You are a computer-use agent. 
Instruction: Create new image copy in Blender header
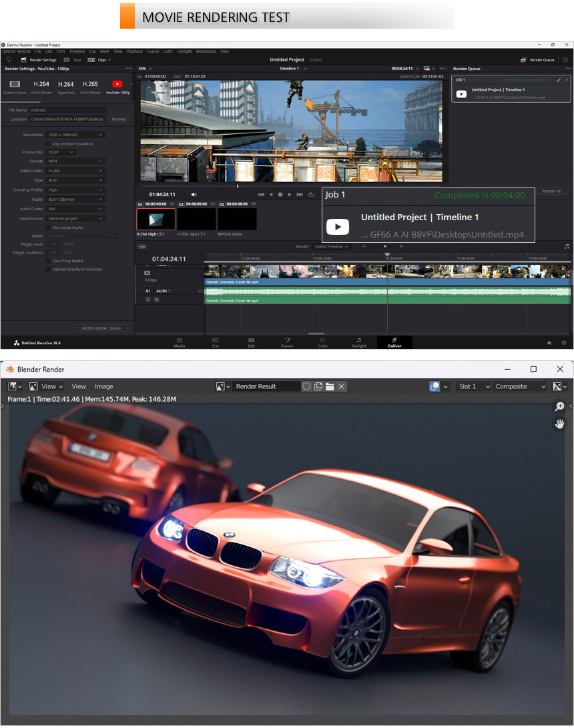coord(318,386)
